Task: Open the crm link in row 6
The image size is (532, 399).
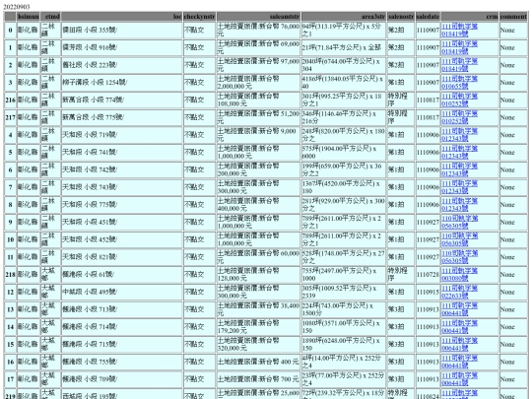Action: [x=459, y=169]
